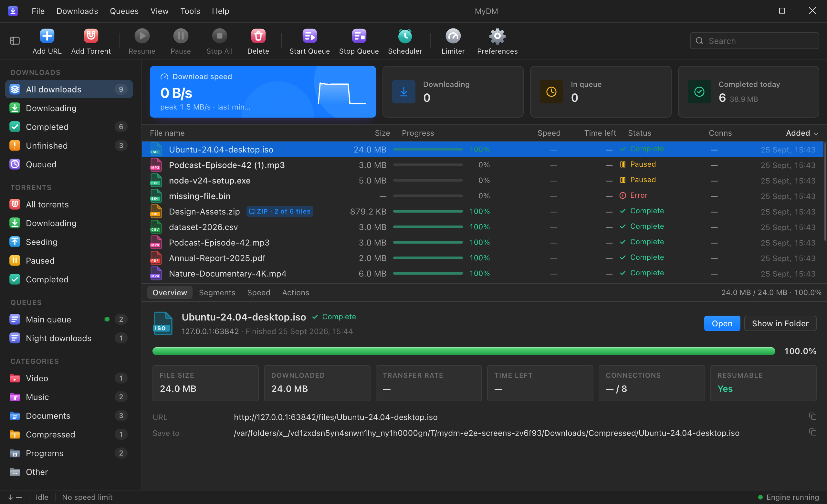Click the Ubuntu download progress bar
827x504 pixels.
(x=428, y=149)
